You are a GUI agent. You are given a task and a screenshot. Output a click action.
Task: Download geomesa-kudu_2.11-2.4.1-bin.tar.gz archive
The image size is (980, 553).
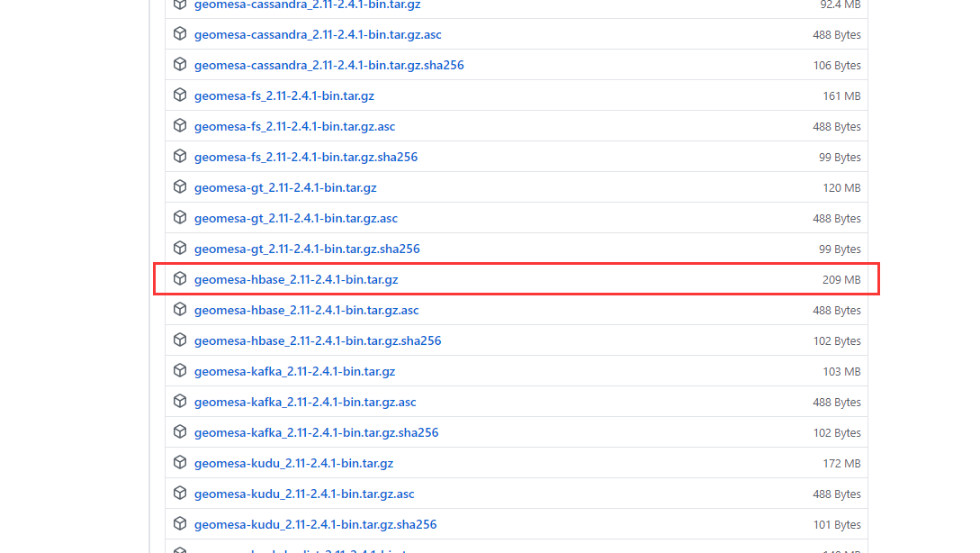coord(293,463)
